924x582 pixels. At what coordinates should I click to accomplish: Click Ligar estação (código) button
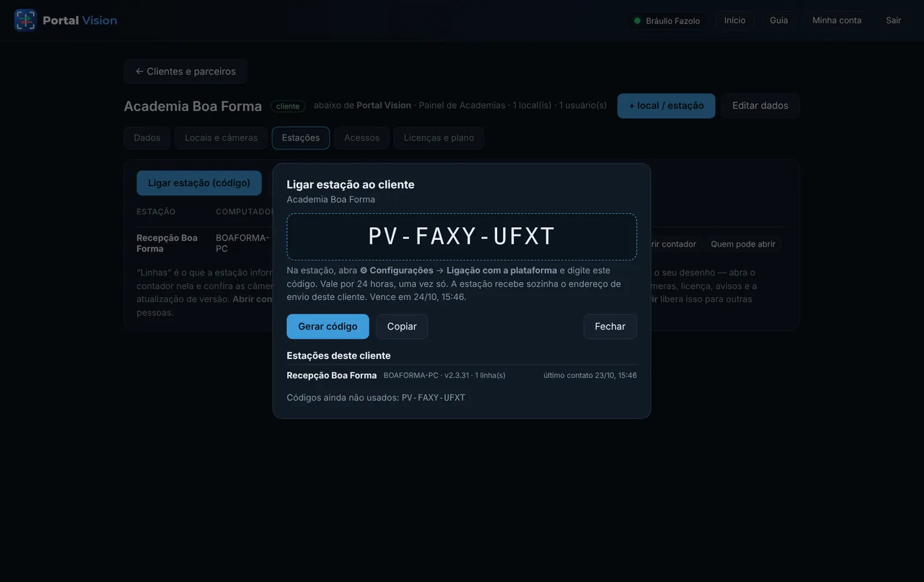coord(199,183)
